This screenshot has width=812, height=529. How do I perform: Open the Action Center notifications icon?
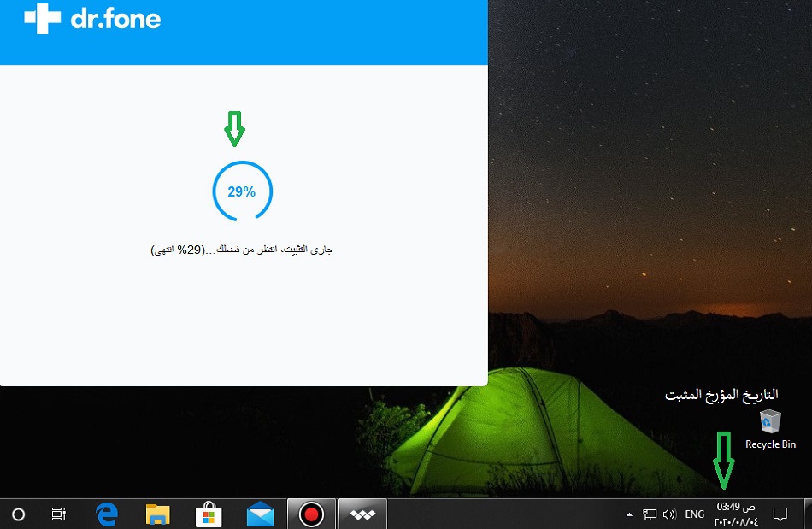coord(780,514)
